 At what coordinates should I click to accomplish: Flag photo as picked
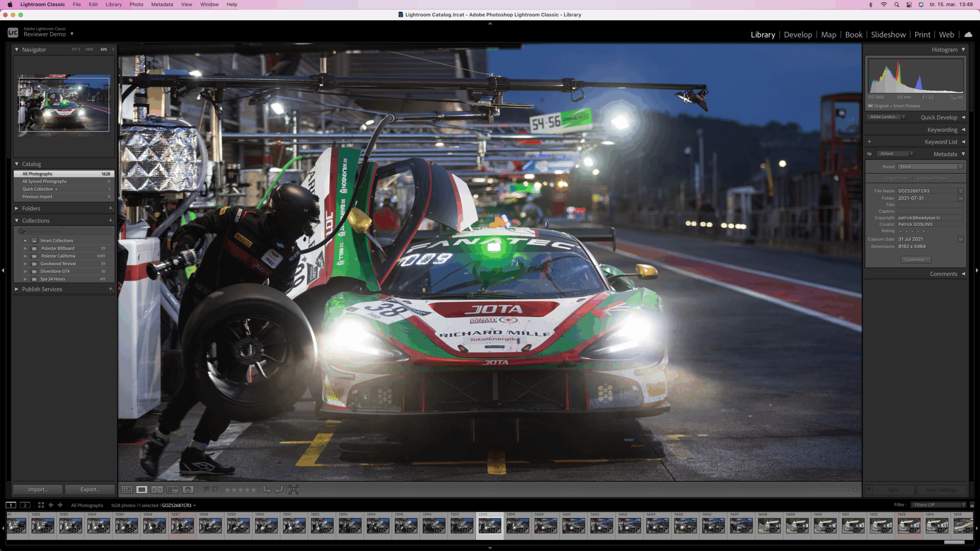click(206, 489)
